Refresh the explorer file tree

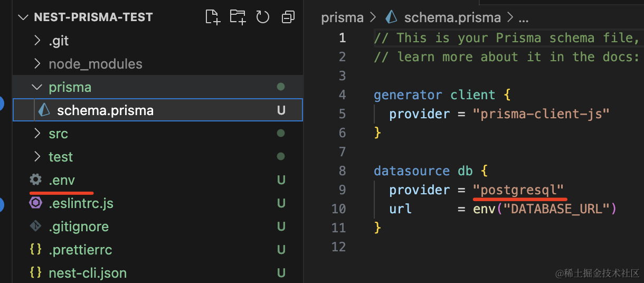pos(263,17)
